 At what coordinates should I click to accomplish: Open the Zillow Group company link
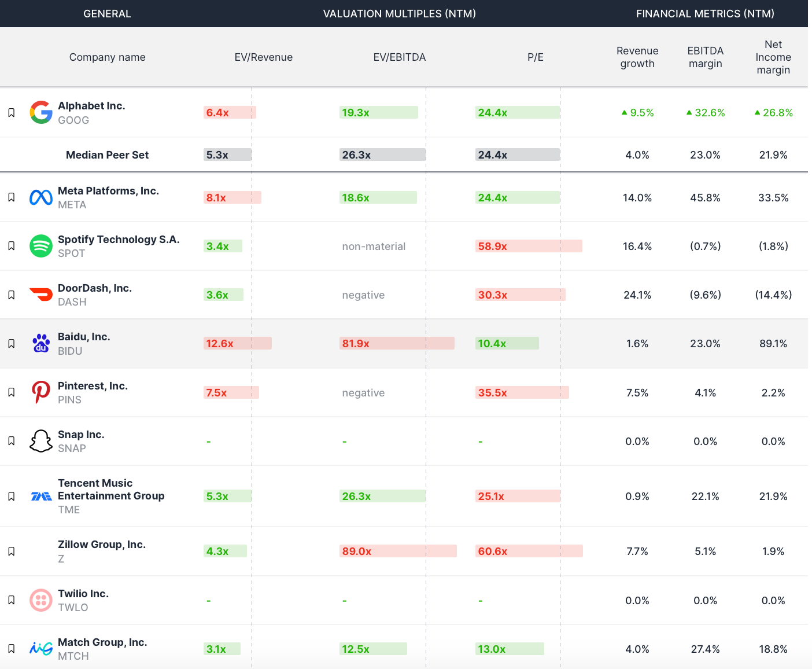point(102,544)
